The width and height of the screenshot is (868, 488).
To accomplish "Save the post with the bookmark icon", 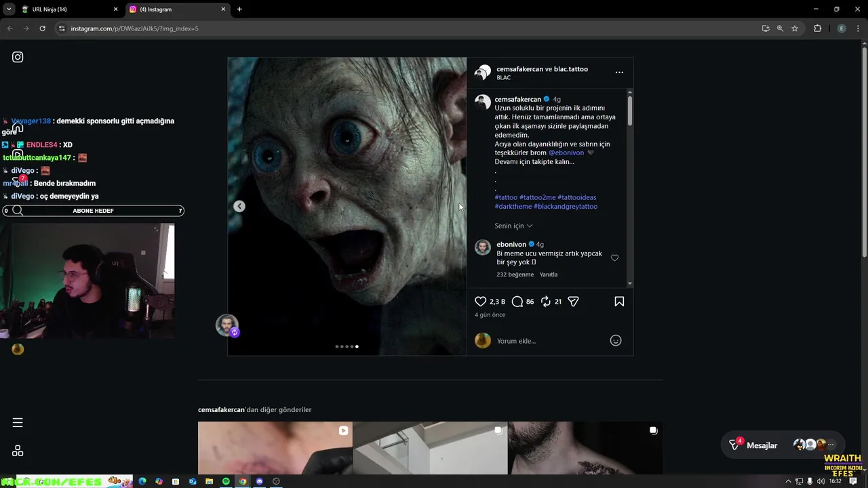I will click(x=619, y=302).
